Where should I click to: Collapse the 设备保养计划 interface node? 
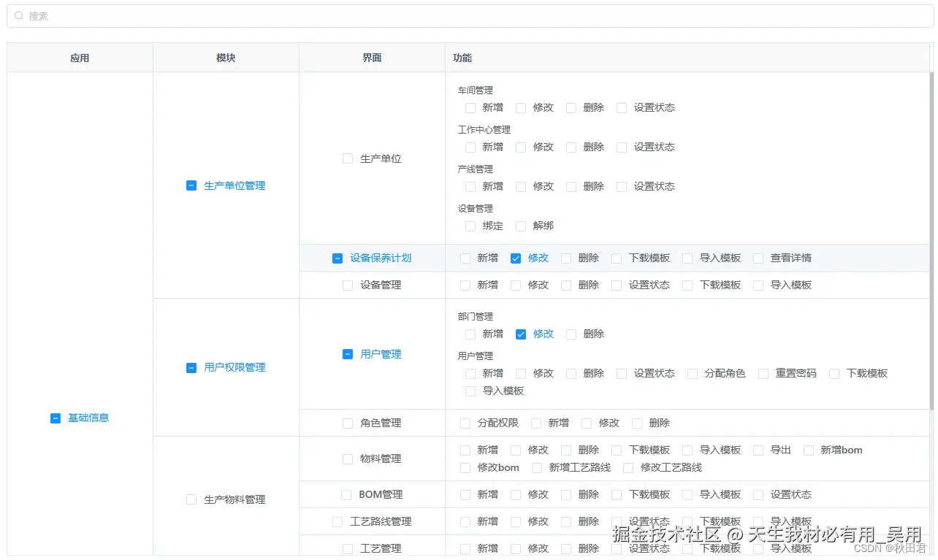click(x=337, y=257)
